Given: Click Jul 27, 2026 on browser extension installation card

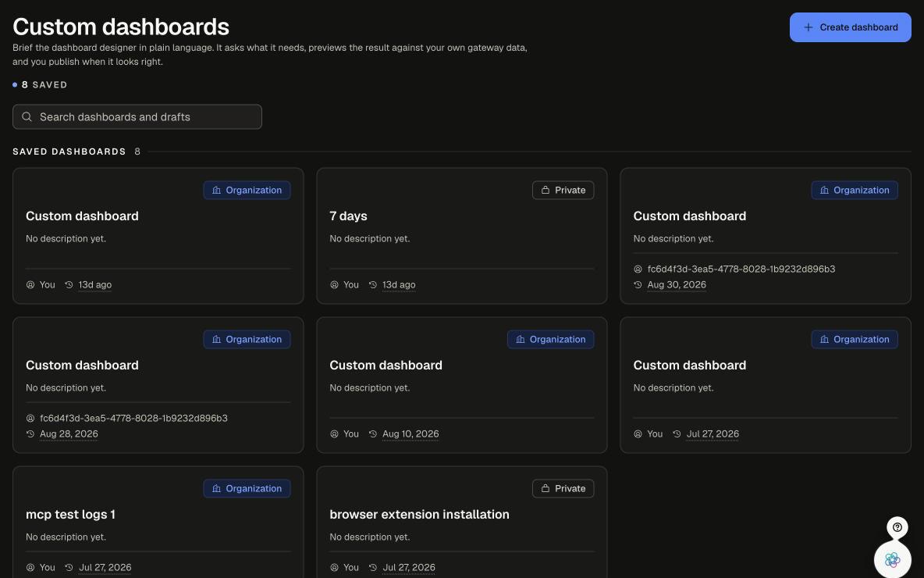Looking at the screenshot, I should [x=409, y=567].
